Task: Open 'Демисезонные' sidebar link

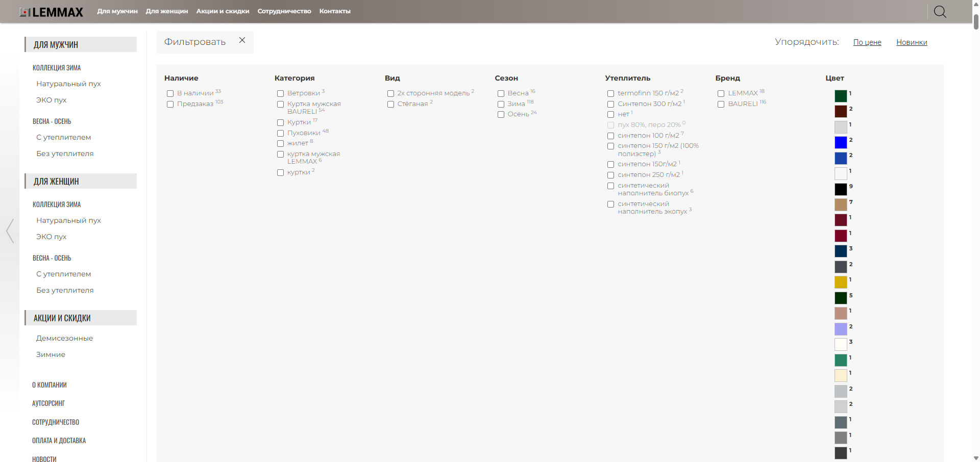Action: click(64, 338)
